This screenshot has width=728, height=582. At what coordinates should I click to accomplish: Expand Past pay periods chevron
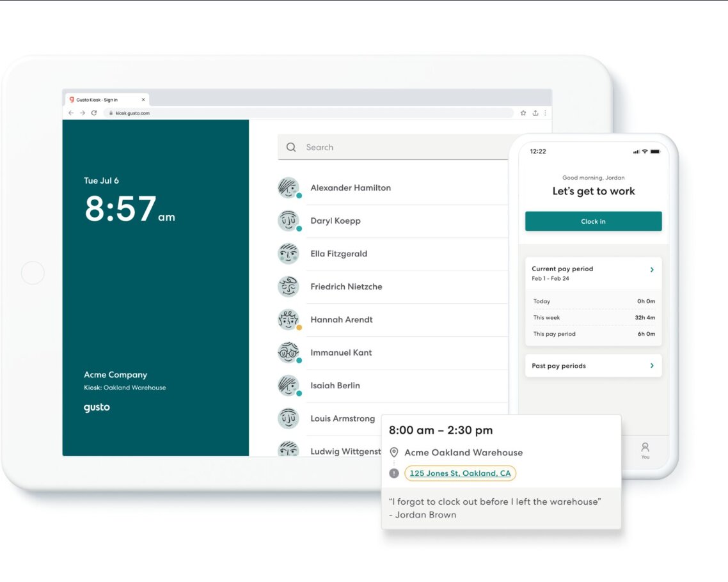(x=652, y=366)
